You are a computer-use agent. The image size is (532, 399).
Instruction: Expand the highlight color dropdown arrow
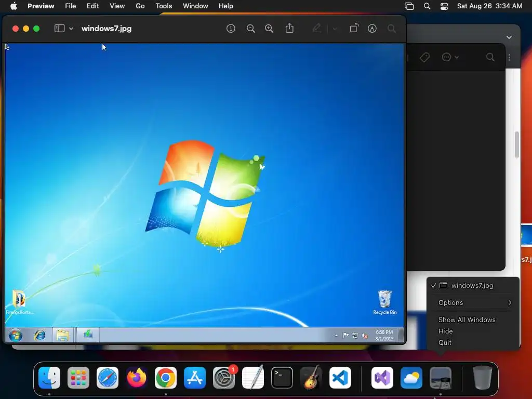(x=335, y=29)
